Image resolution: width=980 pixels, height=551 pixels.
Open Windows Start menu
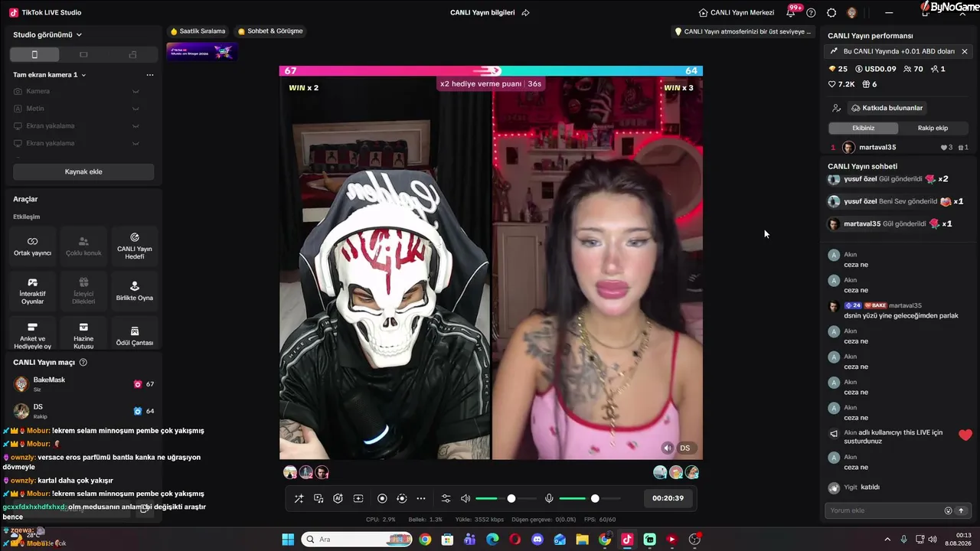coord(288,540)
